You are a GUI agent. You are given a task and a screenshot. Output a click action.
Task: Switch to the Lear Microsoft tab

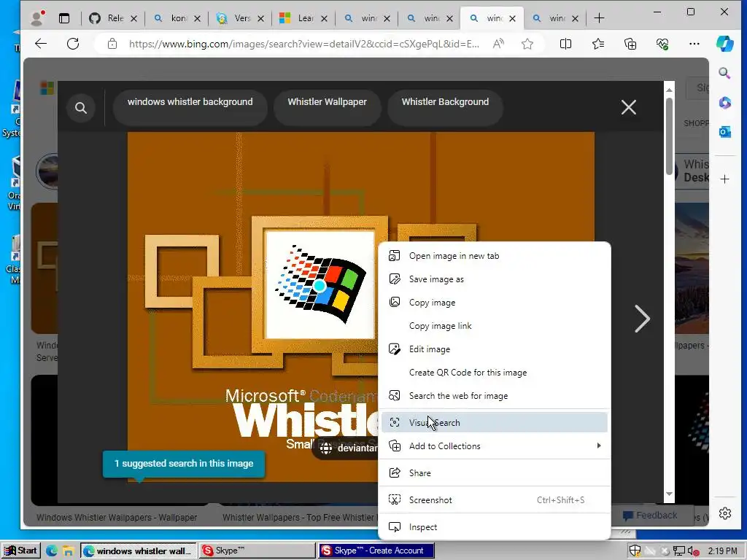(x=302, y=18)
